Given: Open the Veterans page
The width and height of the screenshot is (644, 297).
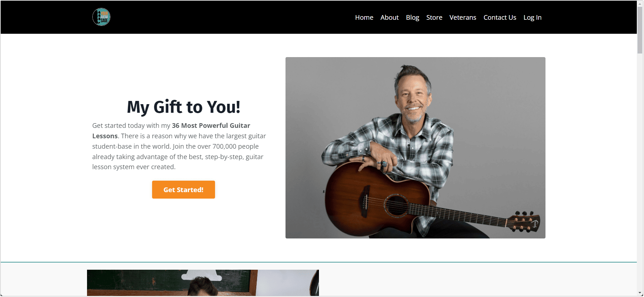Looking at the screenshot, I should click(x=462, y=17).
